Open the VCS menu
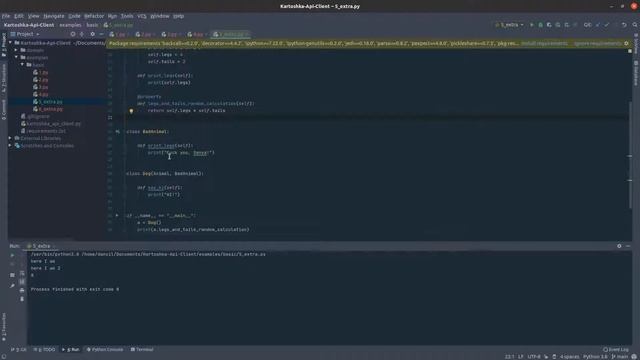Viewport: 640px width, 360px height. [142, 16]
